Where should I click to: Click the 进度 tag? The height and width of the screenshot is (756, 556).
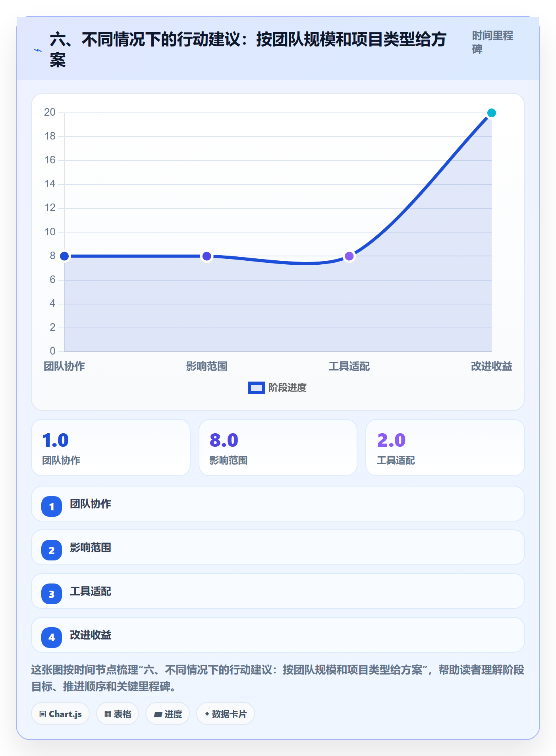click(x=168, y=714)
